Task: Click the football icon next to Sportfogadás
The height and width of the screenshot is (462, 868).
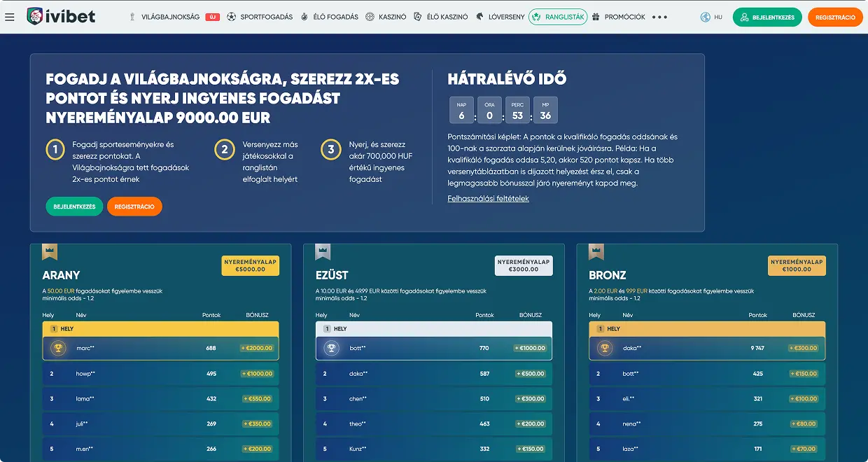Action: 232,17
